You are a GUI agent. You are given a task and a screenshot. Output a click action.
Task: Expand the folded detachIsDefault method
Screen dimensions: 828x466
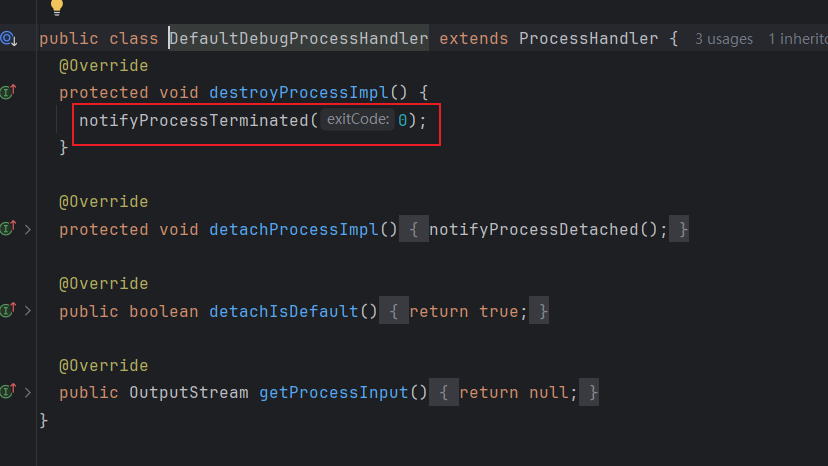[28, 311]
